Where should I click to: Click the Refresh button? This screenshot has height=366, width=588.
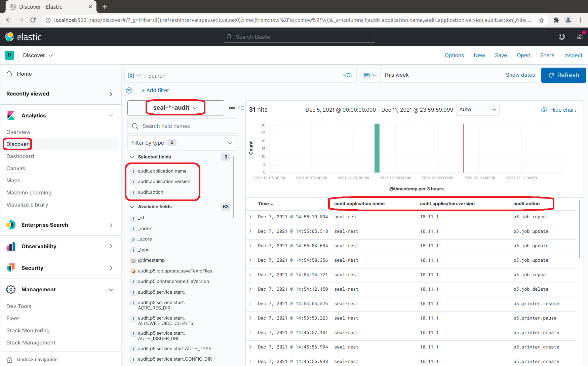pos(563,75)
